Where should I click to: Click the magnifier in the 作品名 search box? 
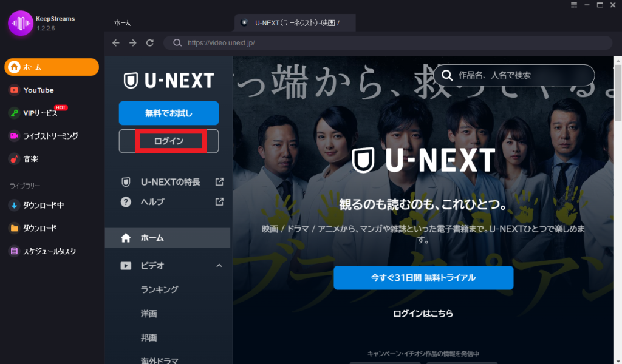coord(448,75)
